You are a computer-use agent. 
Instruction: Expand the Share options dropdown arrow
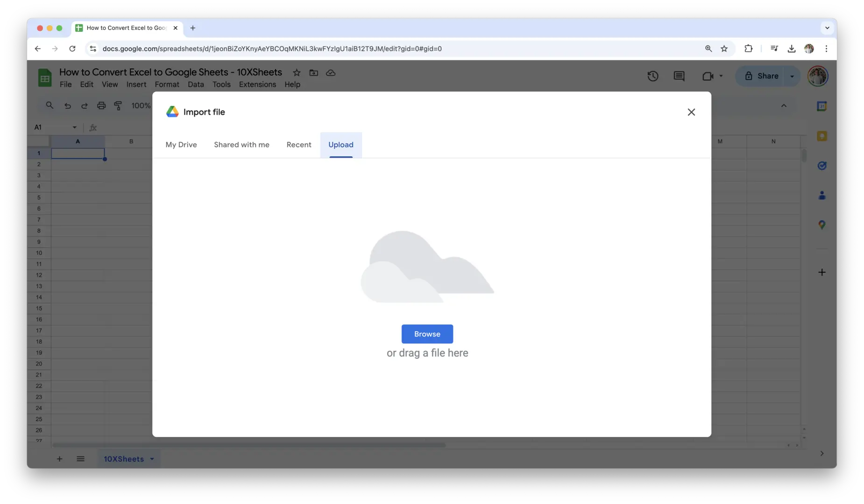792,76
